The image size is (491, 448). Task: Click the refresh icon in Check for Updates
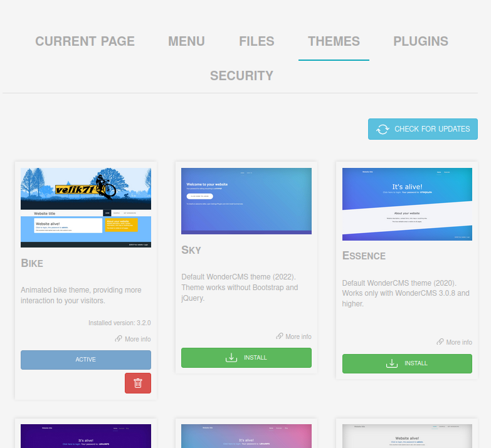point(383,129)
